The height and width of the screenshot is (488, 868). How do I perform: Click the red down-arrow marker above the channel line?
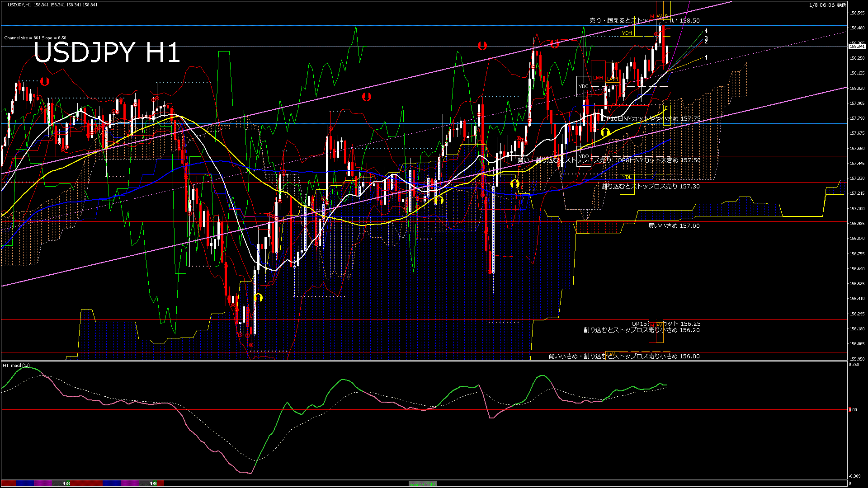(x=482, y=46)
